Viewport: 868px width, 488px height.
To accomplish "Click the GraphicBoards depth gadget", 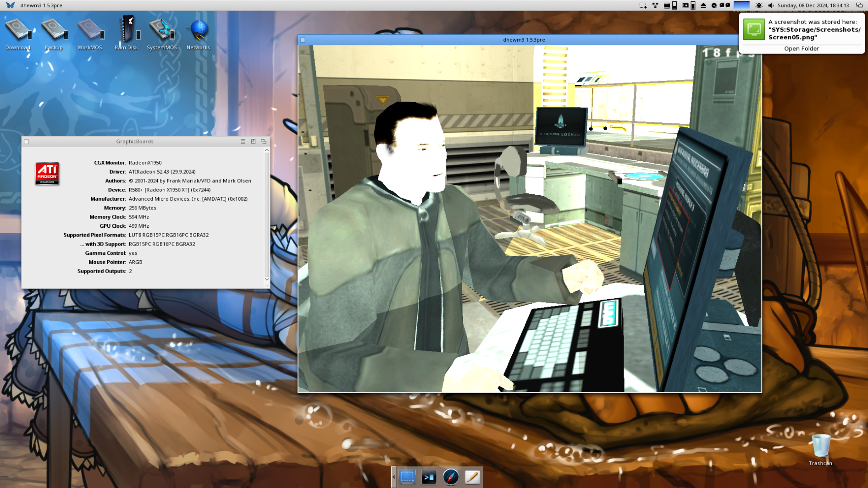I will (x=264, y=142).
